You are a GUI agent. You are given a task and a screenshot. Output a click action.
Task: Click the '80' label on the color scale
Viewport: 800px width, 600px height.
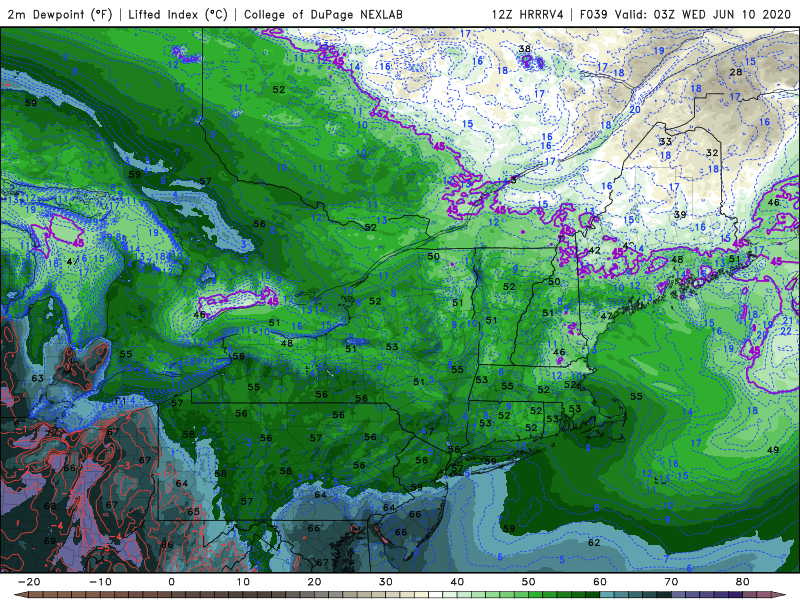[743, 582]
